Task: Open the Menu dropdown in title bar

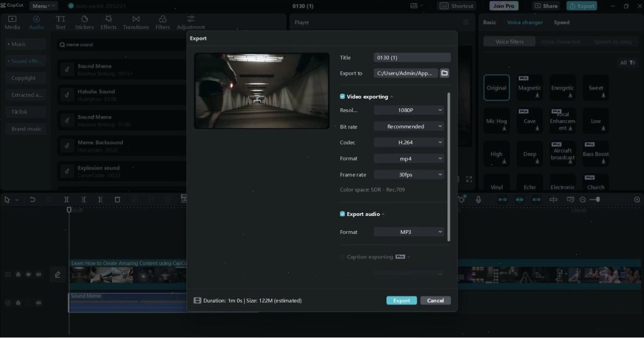Action: pos(43,6)
